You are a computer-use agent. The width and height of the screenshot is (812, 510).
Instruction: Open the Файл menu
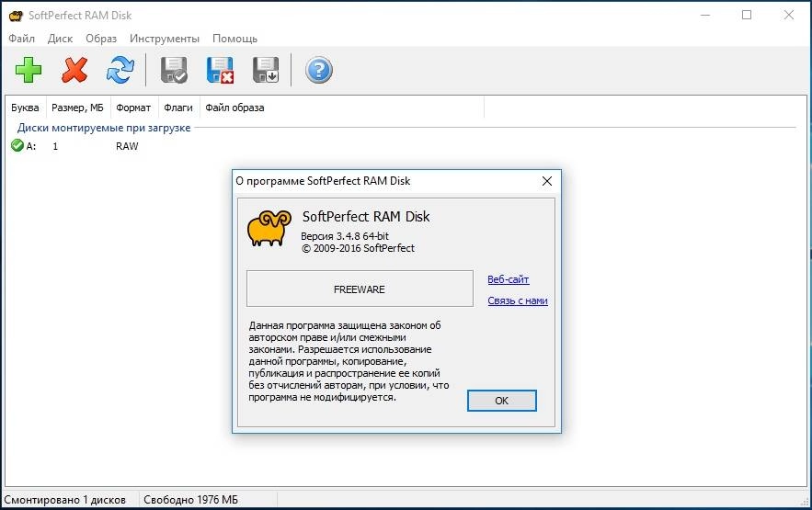click(x=22, y=39)
